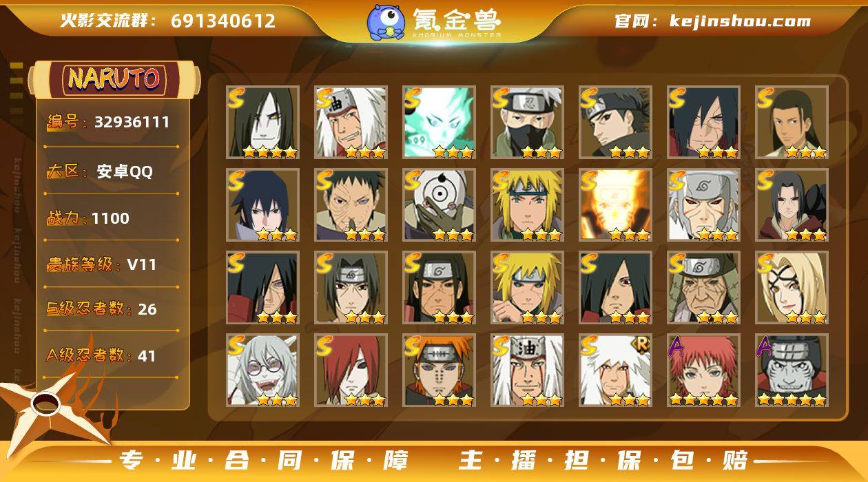Select the orange-haired Pain portrait with piercings
868x482 pixels.
point(440,370)
